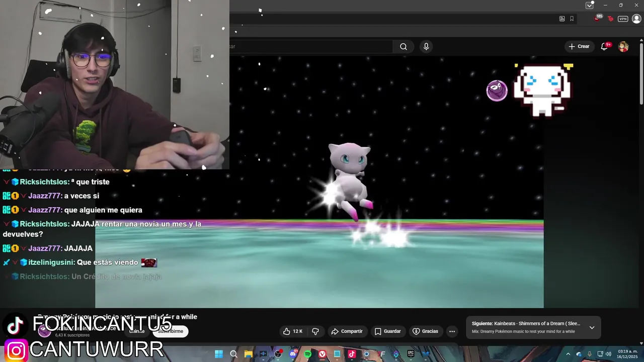Open the YouTube account avatar menu

click(623, 47)
